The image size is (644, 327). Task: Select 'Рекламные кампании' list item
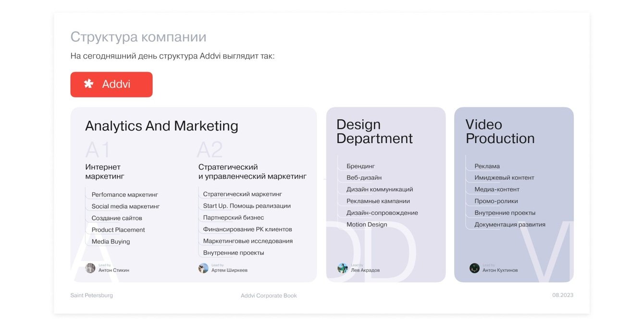pos(378,201)
